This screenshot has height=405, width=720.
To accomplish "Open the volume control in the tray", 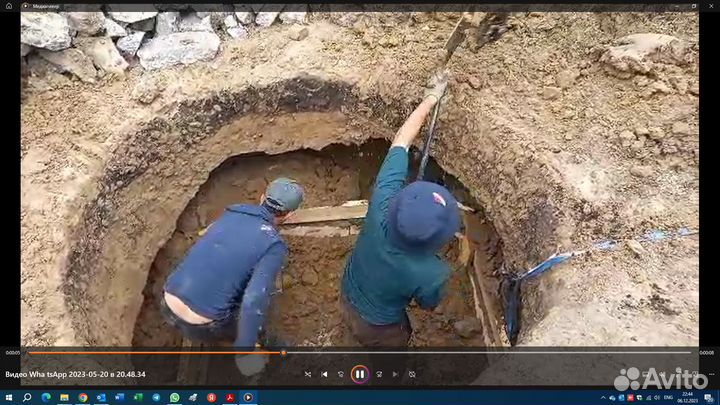I will (657, 398).
